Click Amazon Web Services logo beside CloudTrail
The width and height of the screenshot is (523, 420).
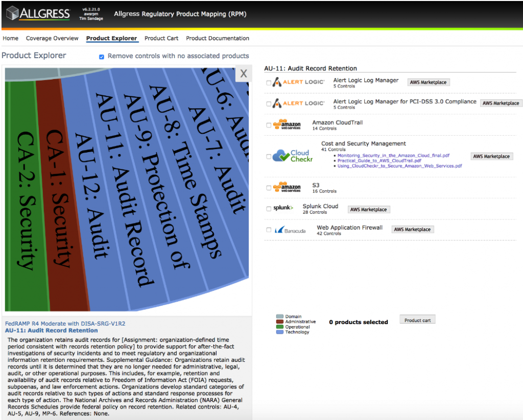287,125
